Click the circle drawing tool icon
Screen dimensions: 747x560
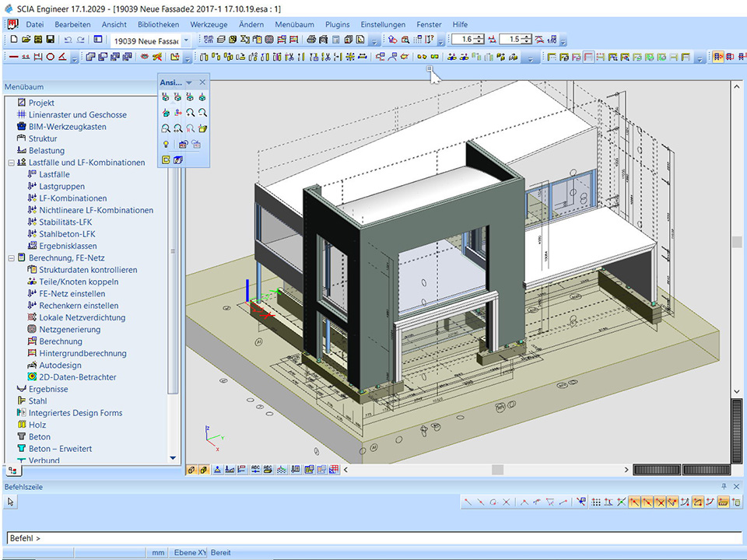[x=51, y=57]
